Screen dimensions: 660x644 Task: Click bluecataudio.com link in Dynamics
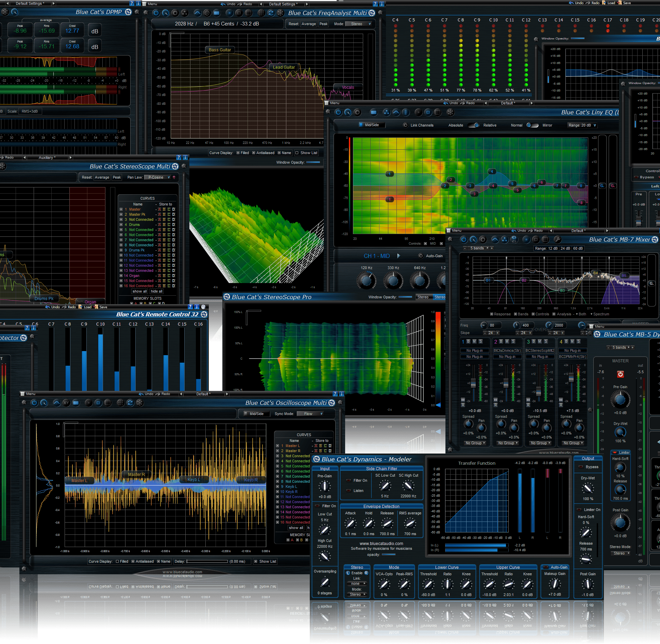(382, 543)
